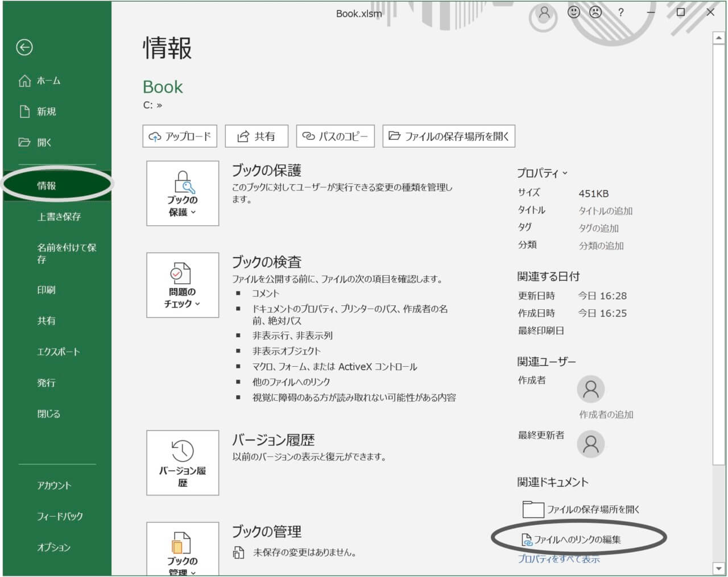728x577 pixels.
Task: Click the green Book title
Action: pos(163,87)
